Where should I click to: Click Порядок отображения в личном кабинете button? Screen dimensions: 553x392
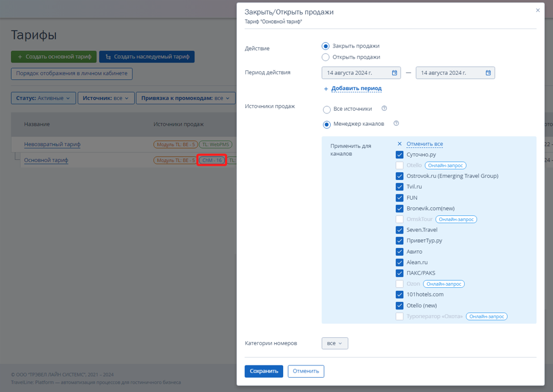pos(72,74)
